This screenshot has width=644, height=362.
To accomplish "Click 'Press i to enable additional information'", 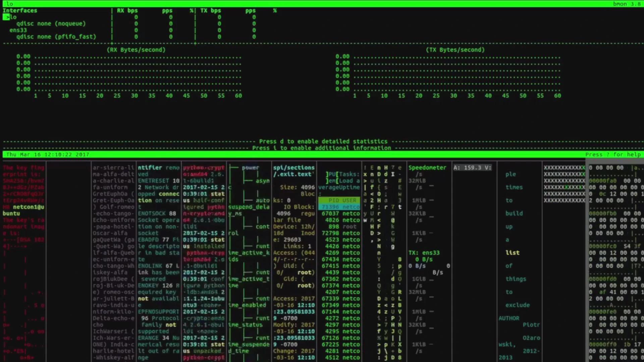I will tap(321, 148).
